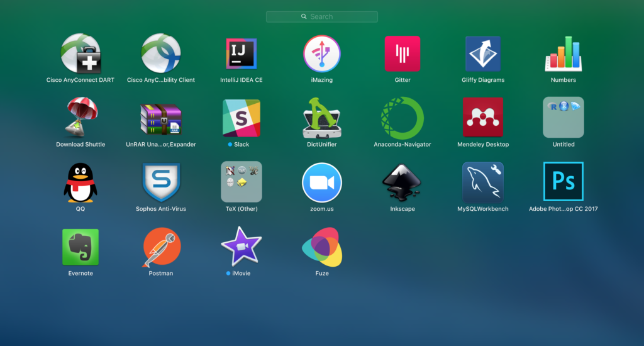Click the Launchpad Search field
The image size is (644, 346).
click(322, 17)
